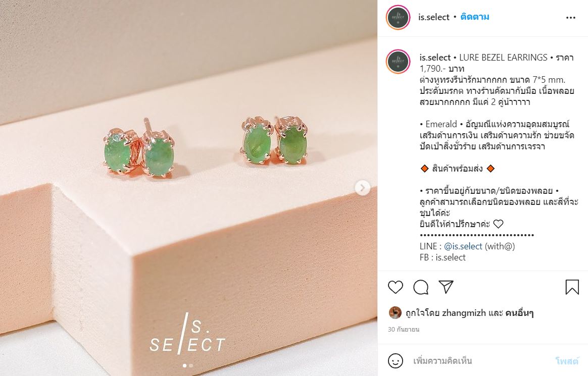Click zhangmizh liker's small avatar
The height and width of the screenshot is (376, 588).
[x=395, y=312]
